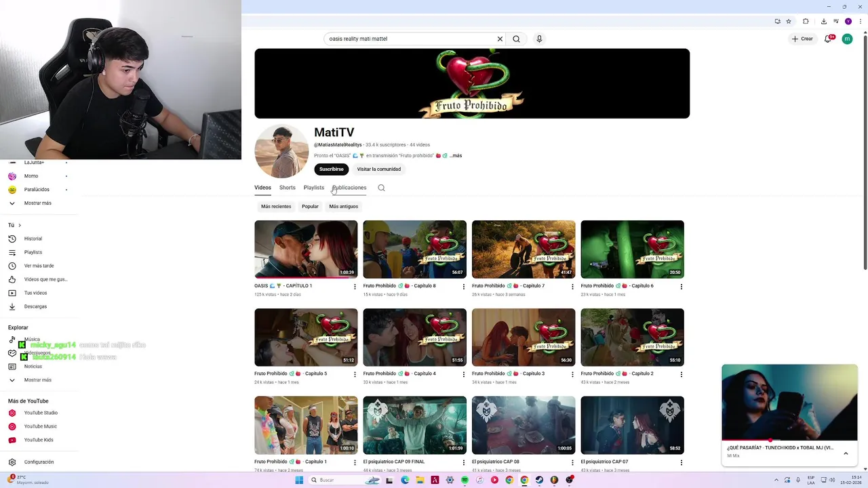Expand the mini player chevron
The width and height of the screenshot is (868, 488).
point(846,453)
